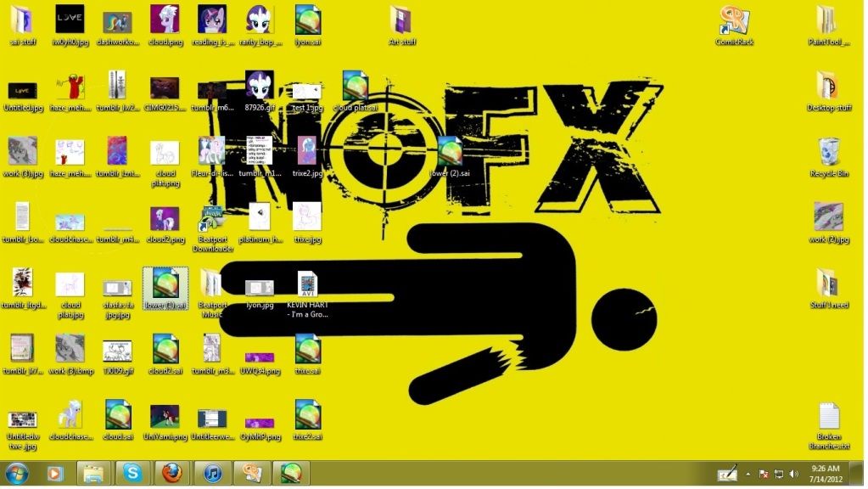Switch to ComicRack on the taskbar

252,474
